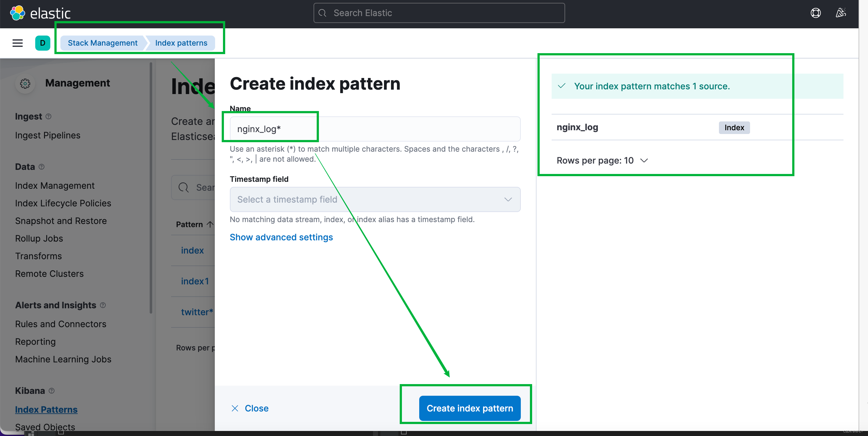Click the index pattern Name field
This screenshot has width=868, height=436.
375,129
